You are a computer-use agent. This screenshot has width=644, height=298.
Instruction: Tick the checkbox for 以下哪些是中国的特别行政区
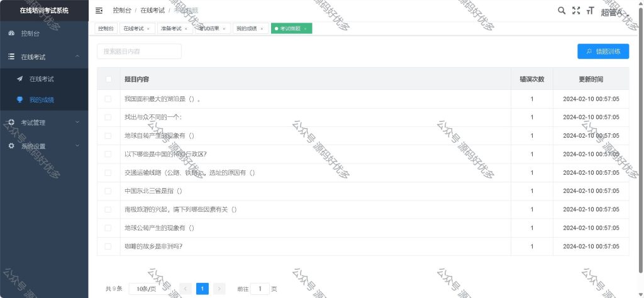(108, 154)
